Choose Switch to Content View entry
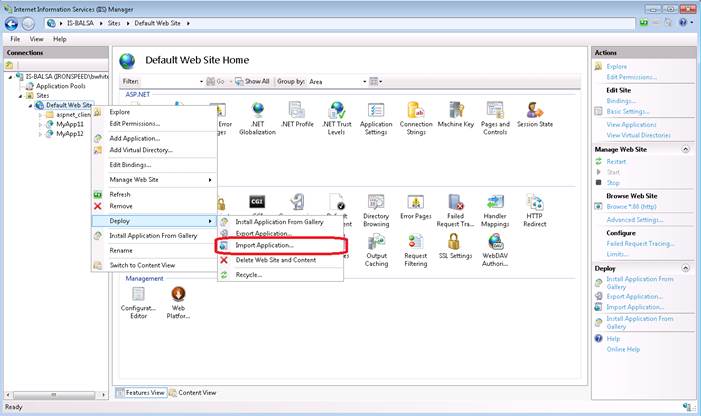 [154, 265]
